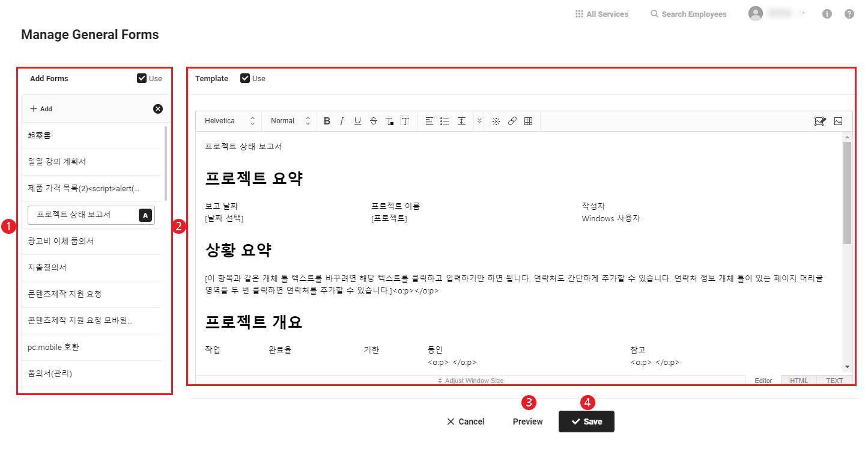Click the insert image icon
Screen dimensions: 868x463
click(x=838, y=121)
